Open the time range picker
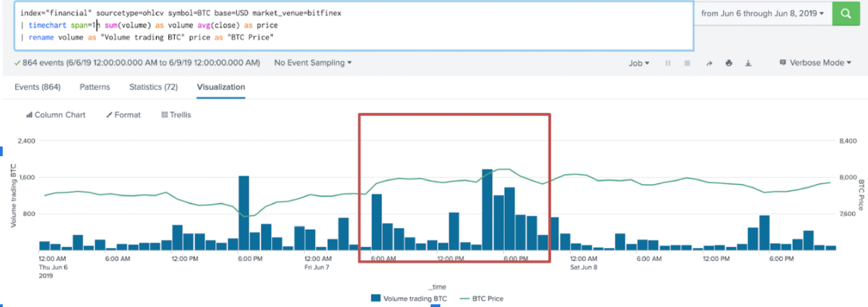The height and width of the screenshot is (307, 868). coord(762,14)
